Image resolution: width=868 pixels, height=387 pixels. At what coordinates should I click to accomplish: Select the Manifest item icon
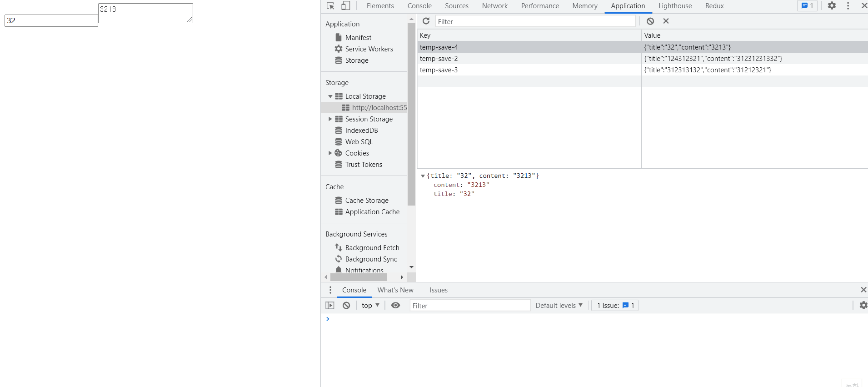point(339,37)
